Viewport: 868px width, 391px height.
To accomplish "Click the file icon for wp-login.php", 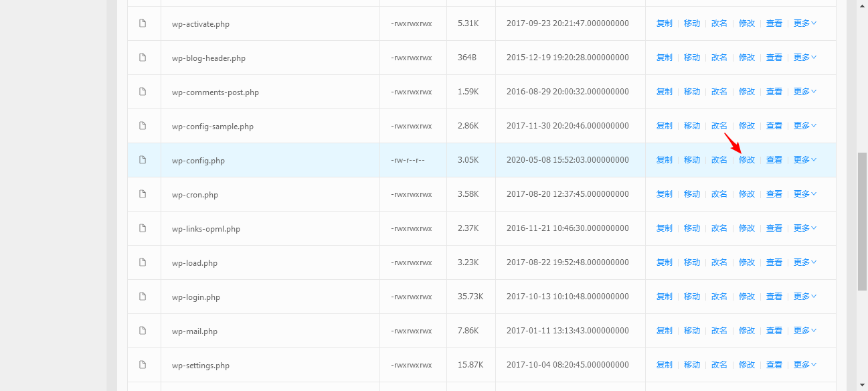I will [x=143, y=297].
